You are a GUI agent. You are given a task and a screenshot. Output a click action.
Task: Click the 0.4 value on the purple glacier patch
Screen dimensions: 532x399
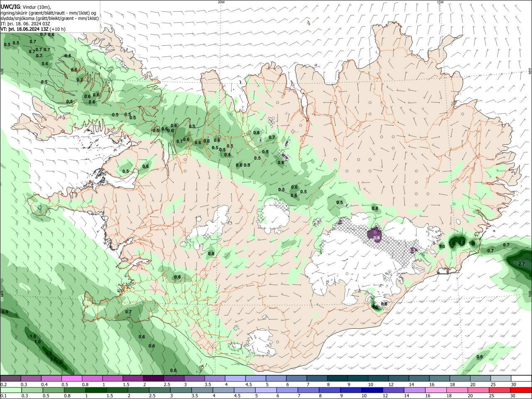[x=377, y=238]
